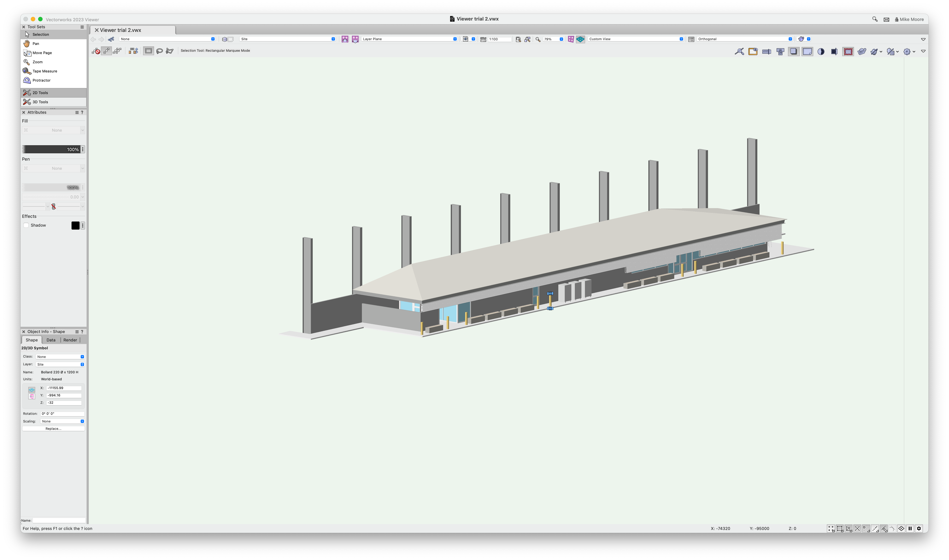
Task: Switch to the Shape tab
Action: click(x=32, y=340)
